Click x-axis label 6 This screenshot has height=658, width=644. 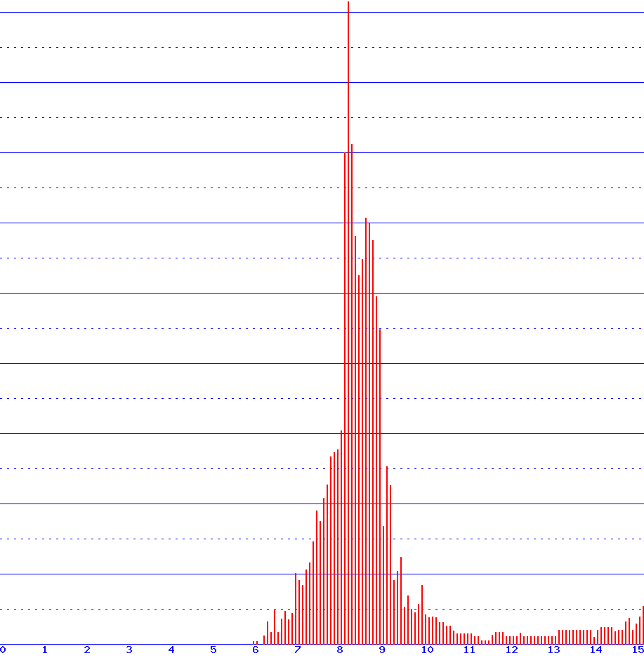pyautogui.click(x=256, y=650)
